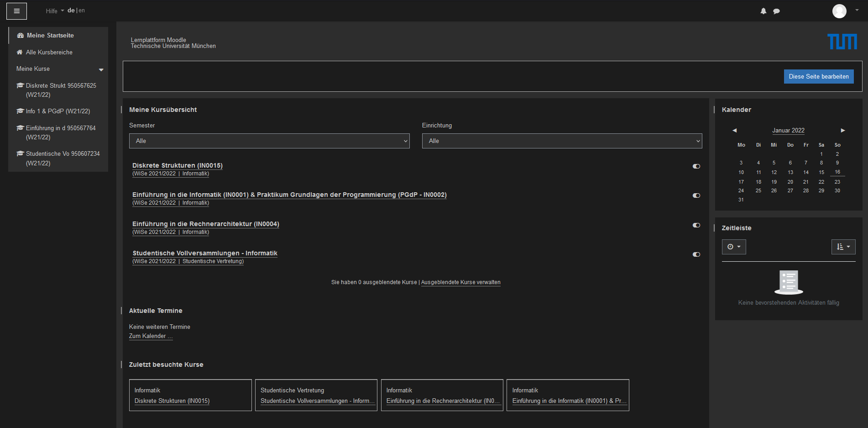The image size is (868, 428).
Task: Click the Alle Kursbereiche home icon
Action: click(x=20, y=52)
